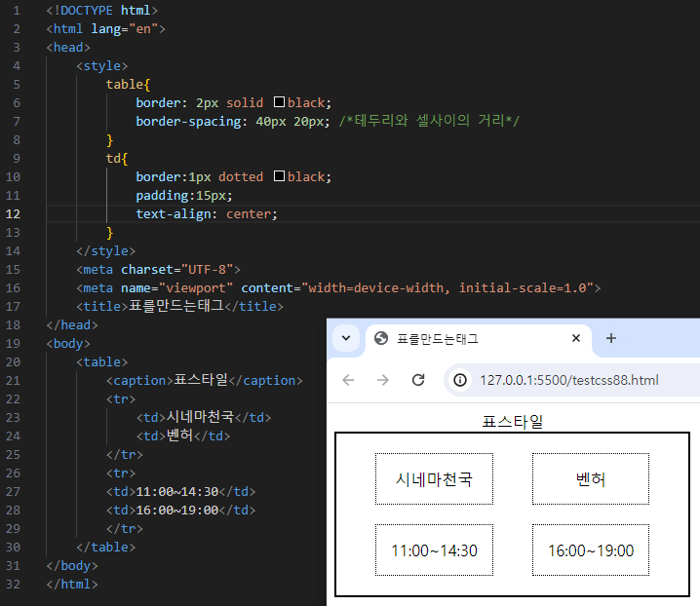Click the text-align: center; code line
Screen dimensions: 700x606
[207, 213]
